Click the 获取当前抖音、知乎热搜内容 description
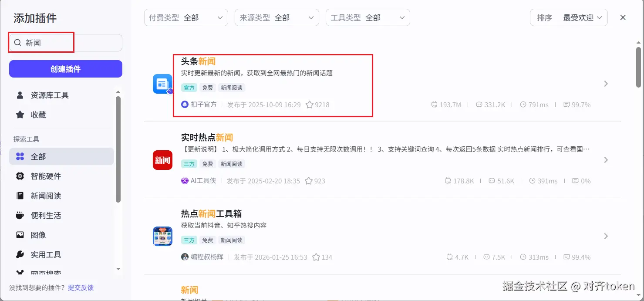Image resolution: width=644 pixels, height=301 pixels. [224, 225]
